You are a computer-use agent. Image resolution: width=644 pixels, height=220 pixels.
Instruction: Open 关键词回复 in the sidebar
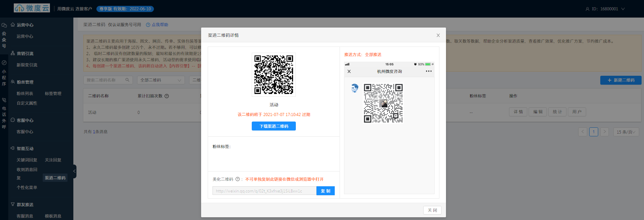tap(27, 160)
